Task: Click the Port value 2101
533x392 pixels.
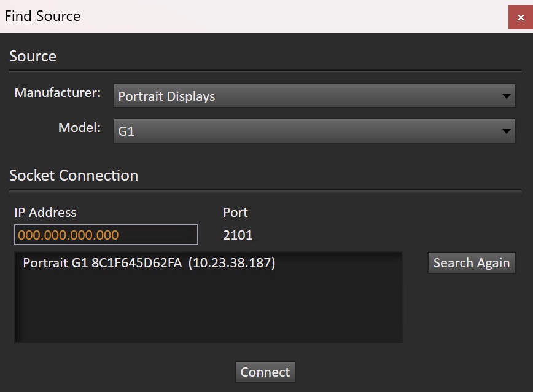Action: tap(238, 235)
